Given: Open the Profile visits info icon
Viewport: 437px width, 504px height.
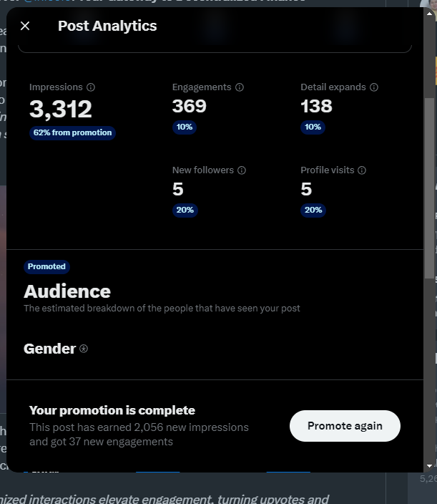Looking at the screenshot, I should coord(362,170).
